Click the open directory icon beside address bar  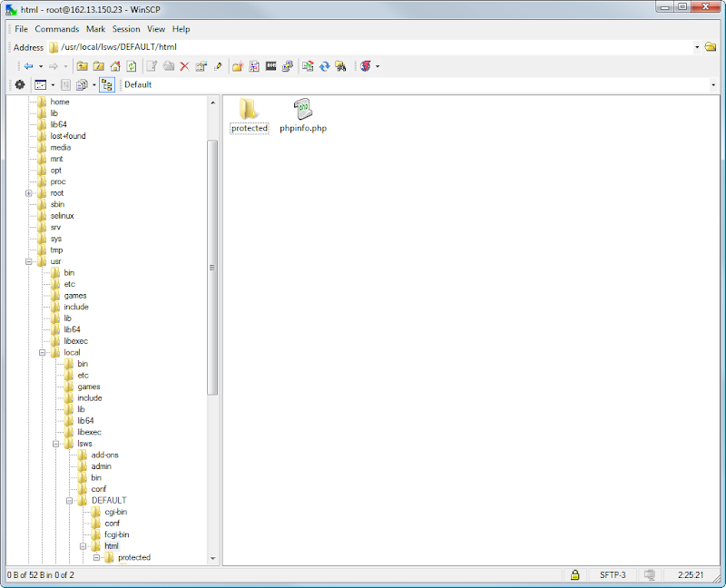pos(711,47)
